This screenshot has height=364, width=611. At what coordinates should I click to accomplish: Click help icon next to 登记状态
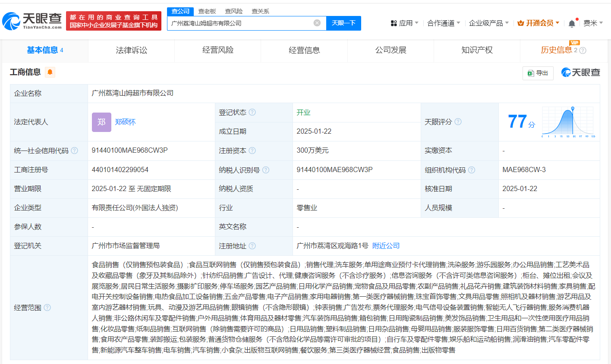pyautogui.click(x=252, y=113)
